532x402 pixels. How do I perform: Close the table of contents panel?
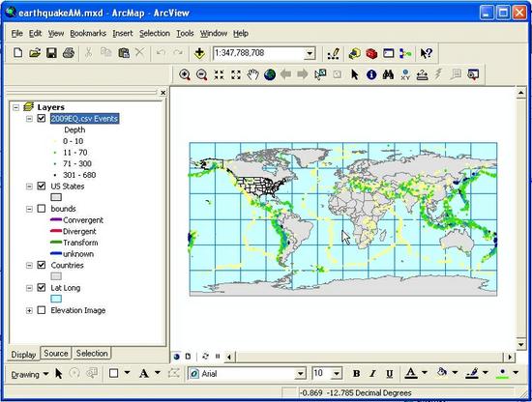[x=163, y=92]
